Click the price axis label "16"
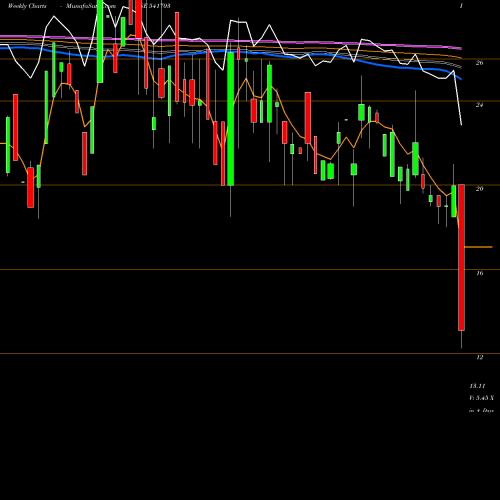This screenshot has height=500, width=500. tap(479, 273)
